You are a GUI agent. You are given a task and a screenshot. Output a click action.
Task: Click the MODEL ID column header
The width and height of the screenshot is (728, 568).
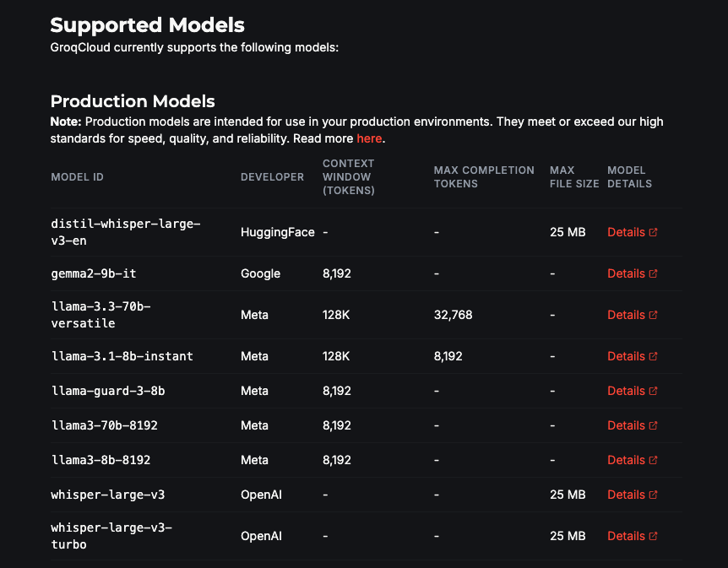[77, 176]
